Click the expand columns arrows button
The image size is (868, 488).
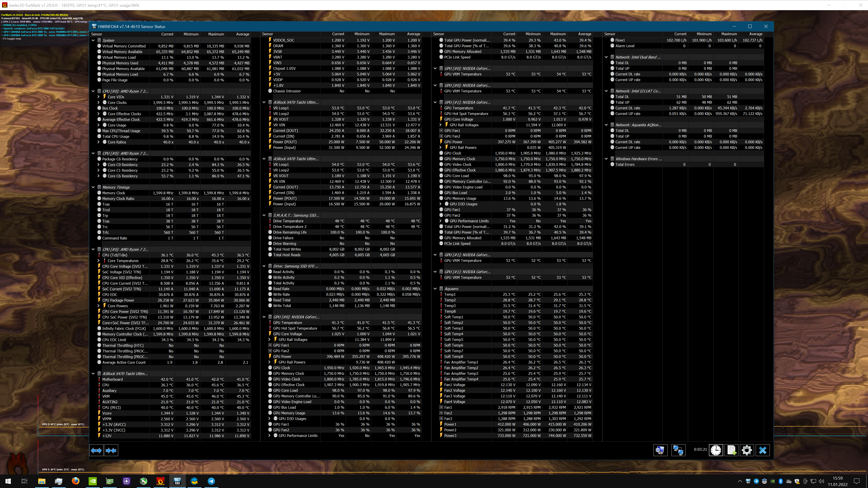click(x=96, y=450)
